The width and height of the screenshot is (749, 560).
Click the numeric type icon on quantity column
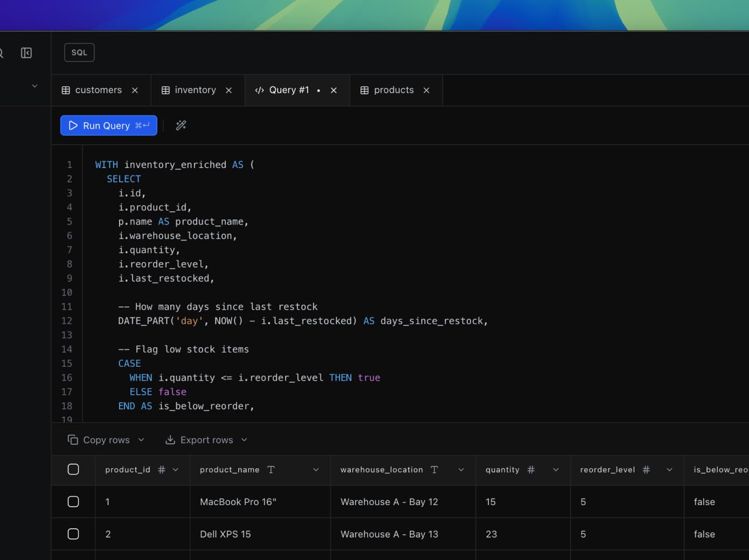[x=531, y=470]
